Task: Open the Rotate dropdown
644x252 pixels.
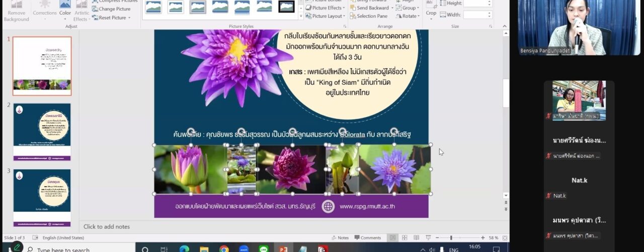Action: point(408,16)
